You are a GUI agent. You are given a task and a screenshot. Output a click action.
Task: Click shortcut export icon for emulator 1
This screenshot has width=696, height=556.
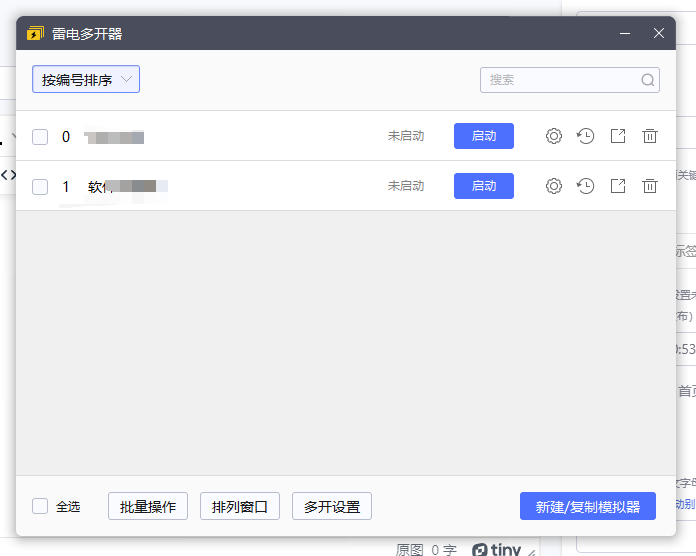point(618,186)
